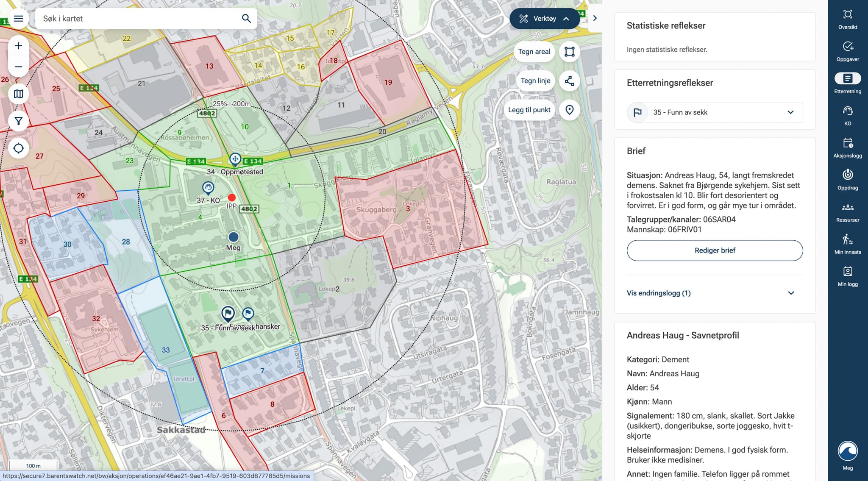Click the Tegn areal polygon icon
868x481 pixels.
tap(569, 52)
